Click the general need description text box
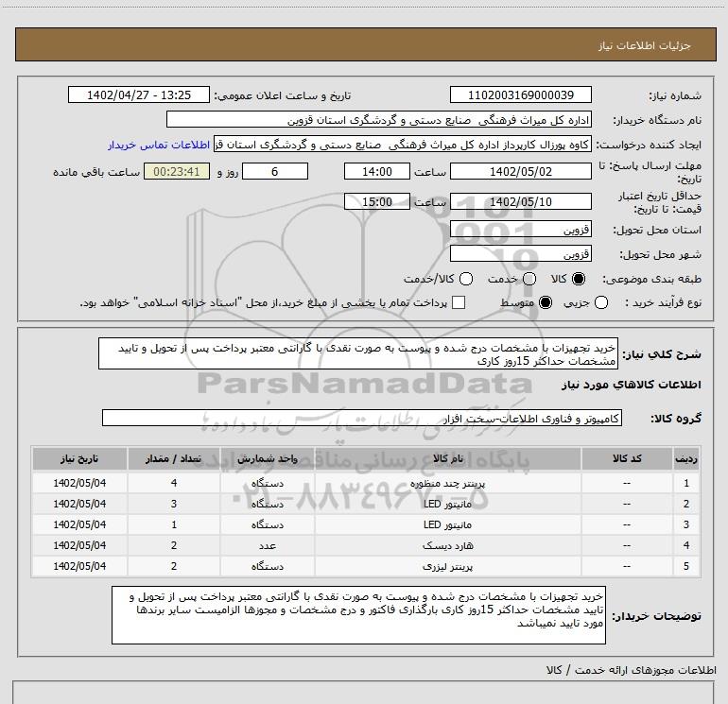Screen dimensions: 728x704 [358, 353]
